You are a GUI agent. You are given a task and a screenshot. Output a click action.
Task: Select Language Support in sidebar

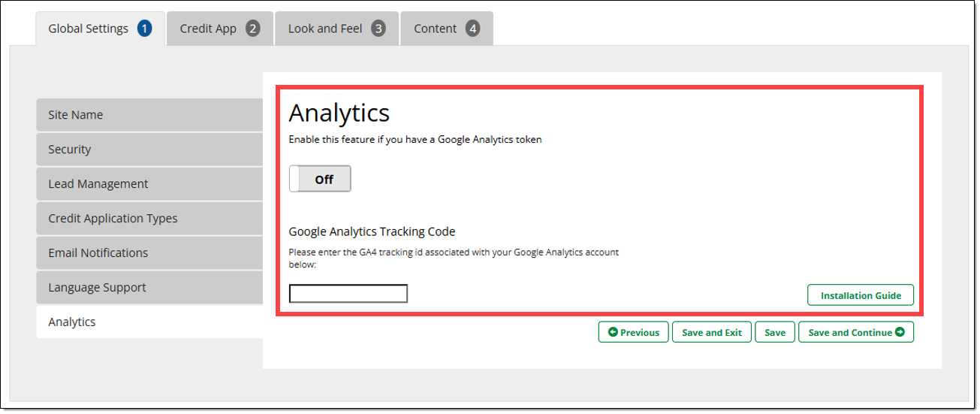(149, 288)
